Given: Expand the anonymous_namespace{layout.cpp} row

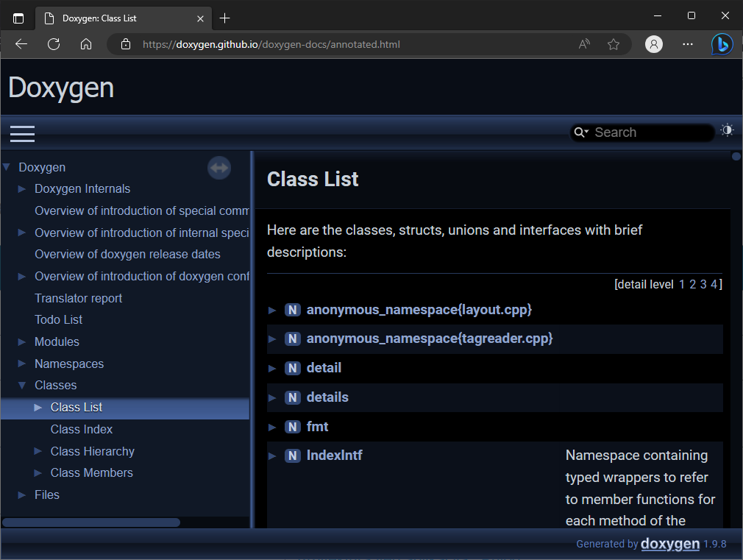Looking at the screenshot, I should click(272, 311).
